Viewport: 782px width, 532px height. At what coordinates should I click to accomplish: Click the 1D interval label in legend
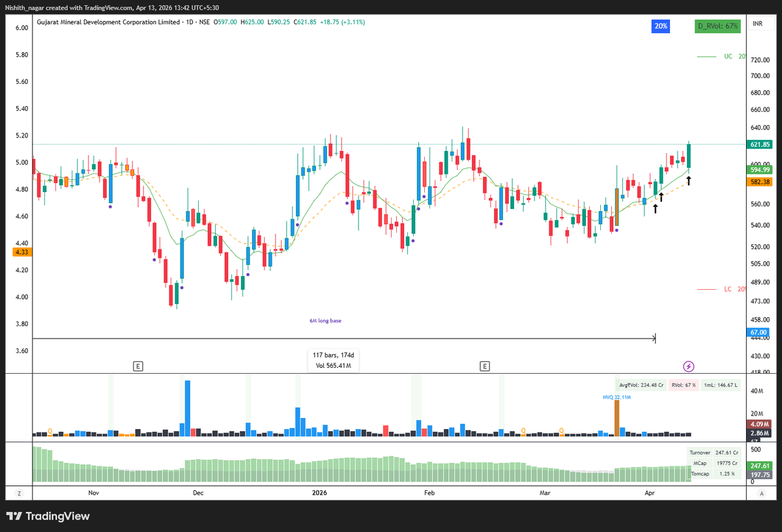189,22
